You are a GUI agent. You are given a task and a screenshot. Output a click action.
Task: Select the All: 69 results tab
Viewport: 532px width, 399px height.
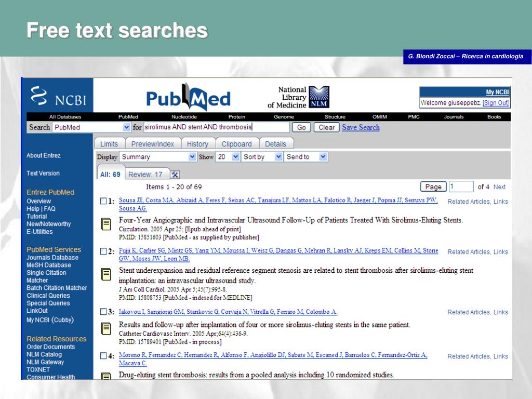[x=110, y=175]
